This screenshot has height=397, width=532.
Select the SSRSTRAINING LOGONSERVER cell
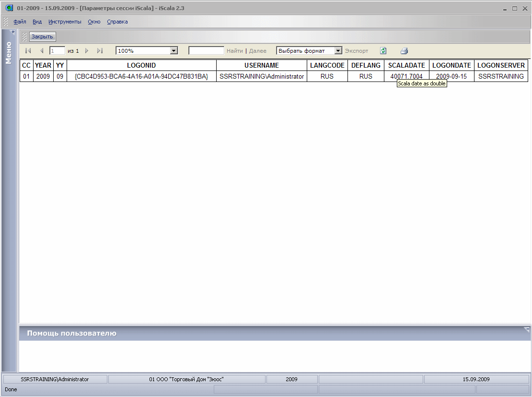point(501,76)
